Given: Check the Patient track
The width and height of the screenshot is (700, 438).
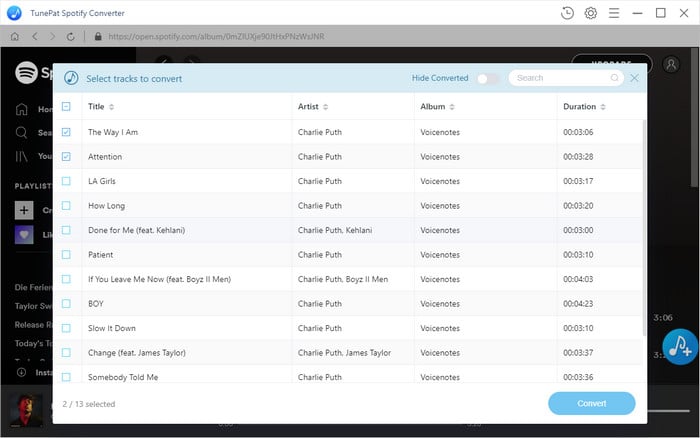Looking at the screenshot, I should click(66, 254).
